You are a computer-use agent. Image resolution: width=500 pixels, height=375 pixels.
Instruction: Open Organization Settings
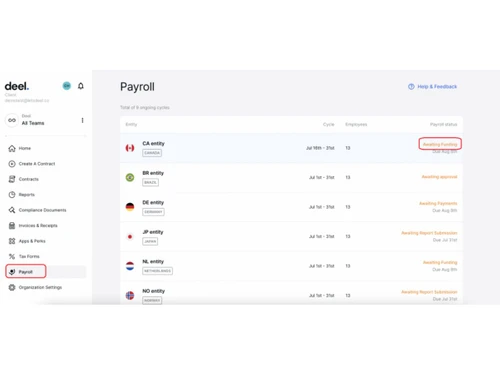pyautogui.click(x=40, y=287)
